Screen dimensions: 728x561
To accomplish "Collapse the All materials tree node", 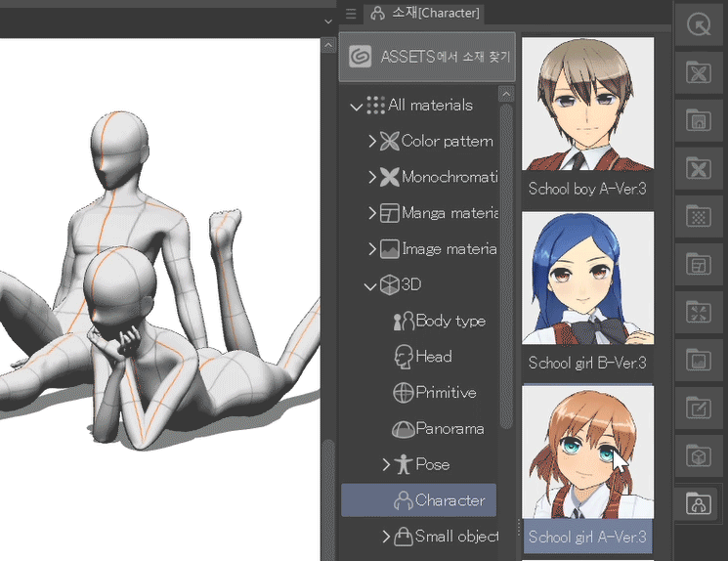I will pyautogui.click(x=356, y=107).
